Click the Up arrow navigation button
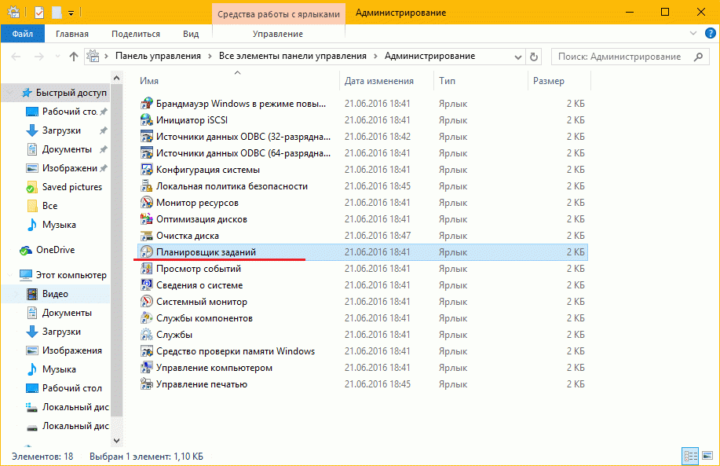720x466 pixels. pyautogui.click(x=71, y=56)
